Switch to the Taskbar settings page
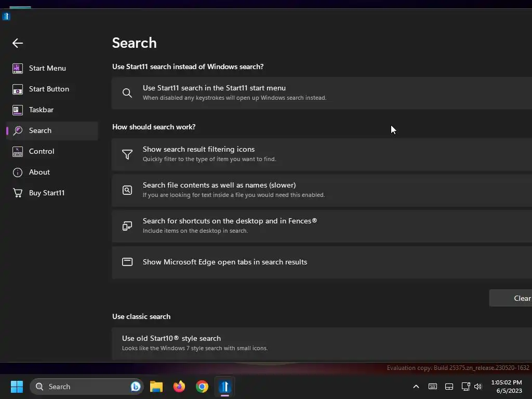This screenshot has height=399, width=532. (x=52, y=110)
